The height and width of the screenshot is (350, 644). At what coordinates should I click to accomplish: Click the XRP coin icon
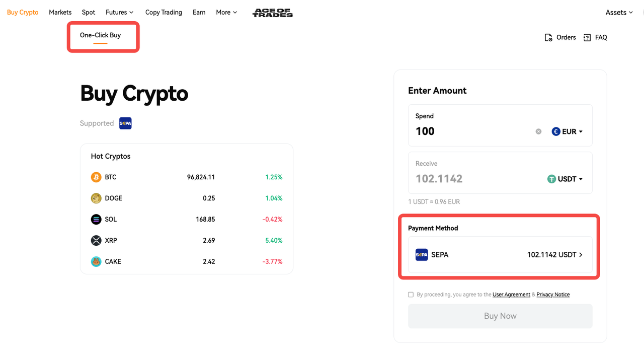tap(96, 241)
